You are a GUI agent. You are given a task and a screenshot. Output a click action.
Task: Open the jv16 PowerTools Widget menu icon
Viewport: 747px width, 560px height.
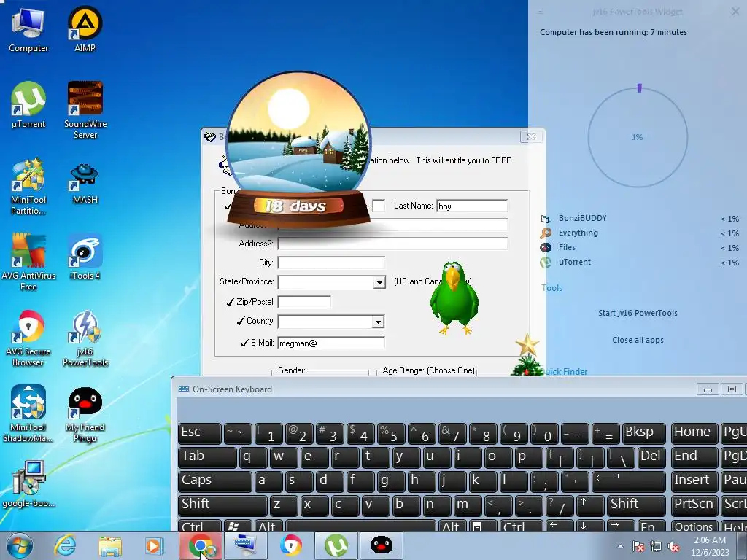pyautogui.click(x=541, y=12)
